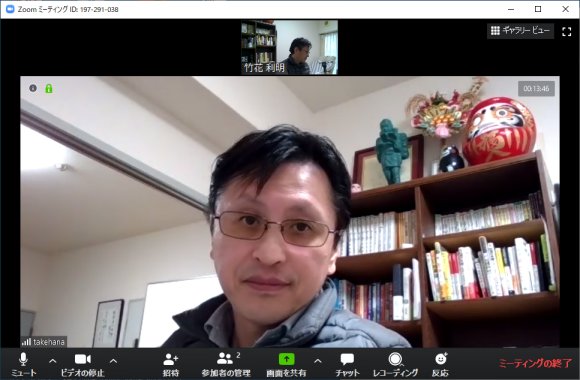Select 竹花 利明 participant thumbnail
This screenshot has width=580, height=380.
coord(289,47)
